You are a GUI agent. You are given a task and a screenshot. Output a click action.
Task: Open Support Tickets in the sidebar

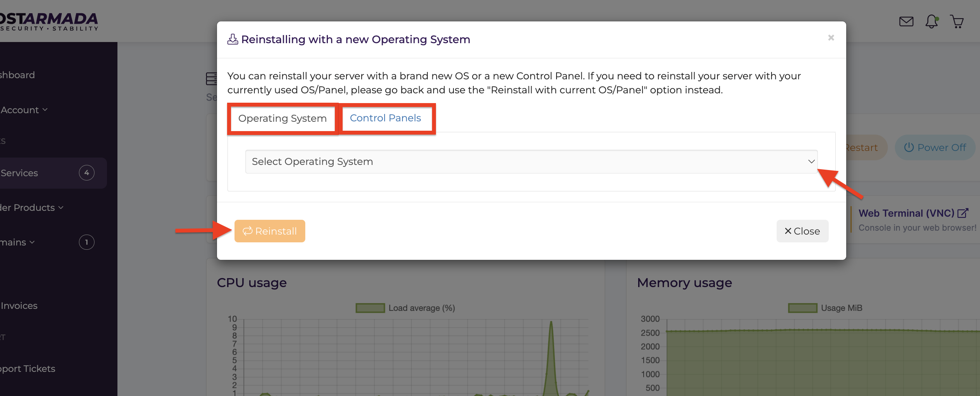(x=28, y=369)
